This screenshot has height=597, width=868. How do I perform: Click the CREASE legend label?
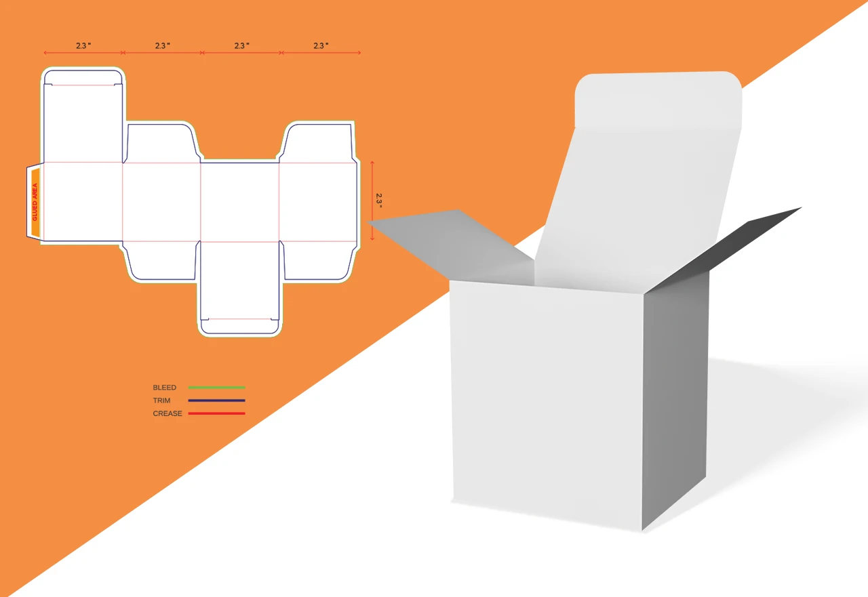tap(167, 413)
